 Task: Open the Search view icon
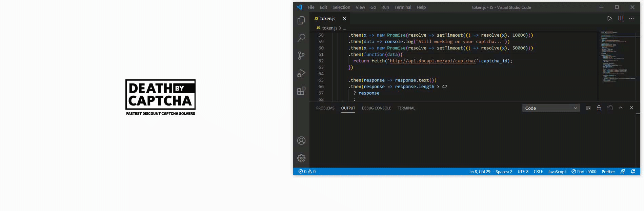(301, 38)
